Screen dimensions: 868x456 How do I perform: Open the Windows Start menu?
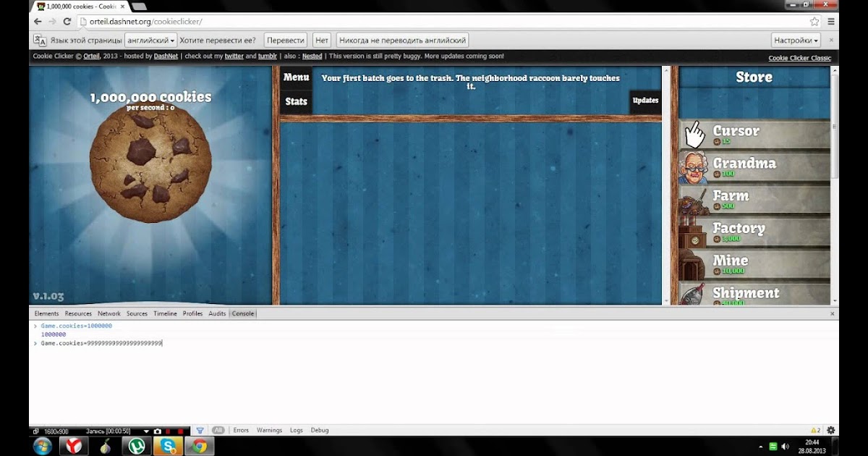coord(42,446)
